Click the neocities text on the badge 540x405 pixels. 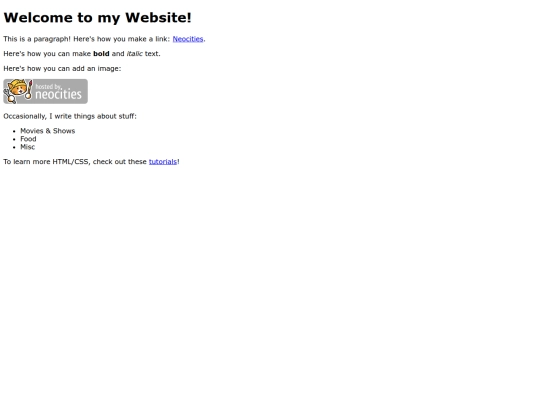coord(59,94)
